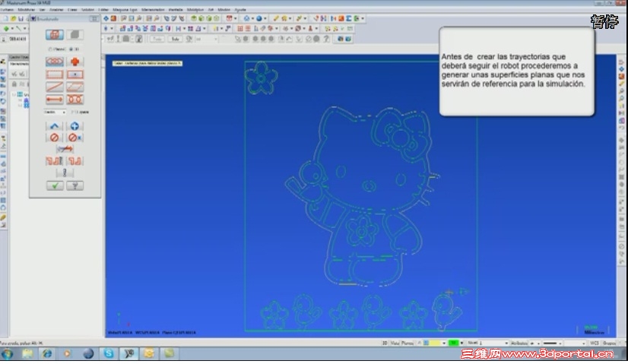Screen dimensions: 628x364
Task: Select the Vector chaining icon
Action: pyautogui.click(x=55, y=100)
